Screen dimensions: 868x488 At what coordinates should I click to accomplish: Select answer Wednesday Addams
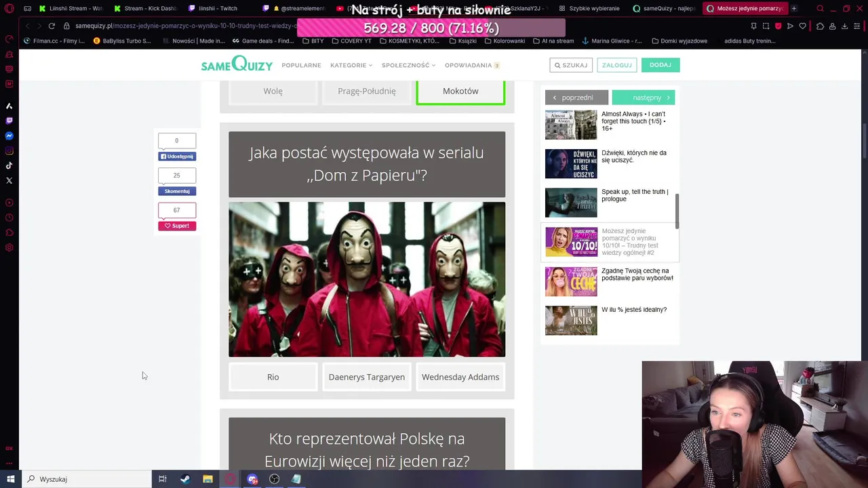(460, 377)
